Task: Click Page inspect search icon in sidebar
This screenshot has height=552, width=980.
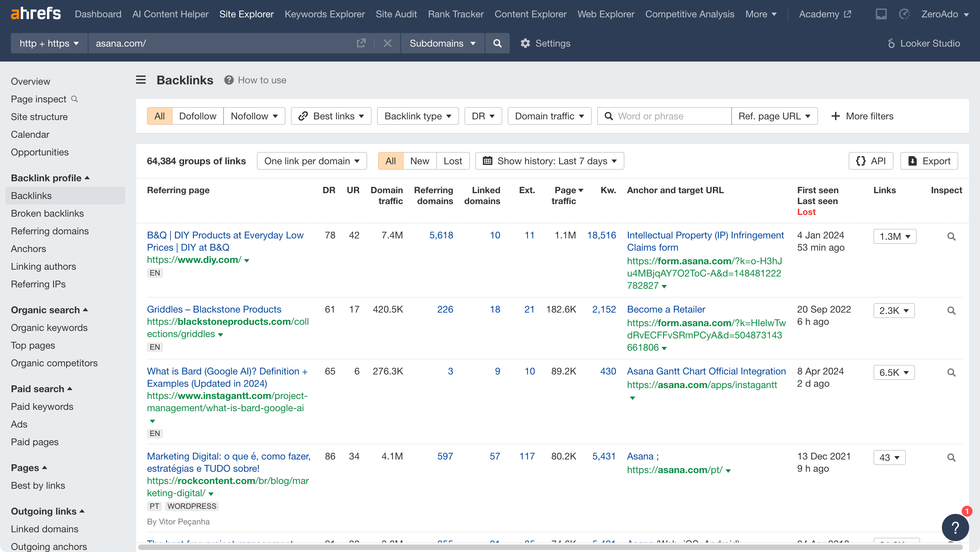Action: tap(75, 99)
